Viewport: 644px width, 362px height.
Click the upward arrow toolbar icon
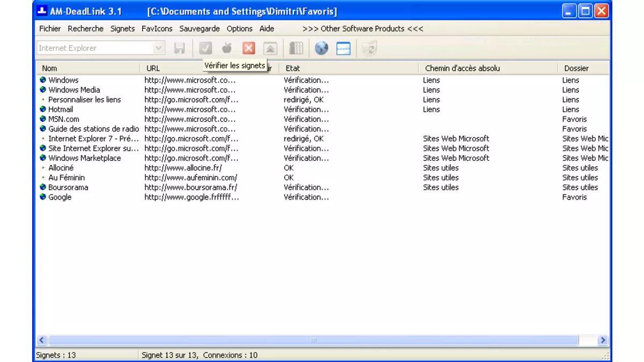coord(270,48)
